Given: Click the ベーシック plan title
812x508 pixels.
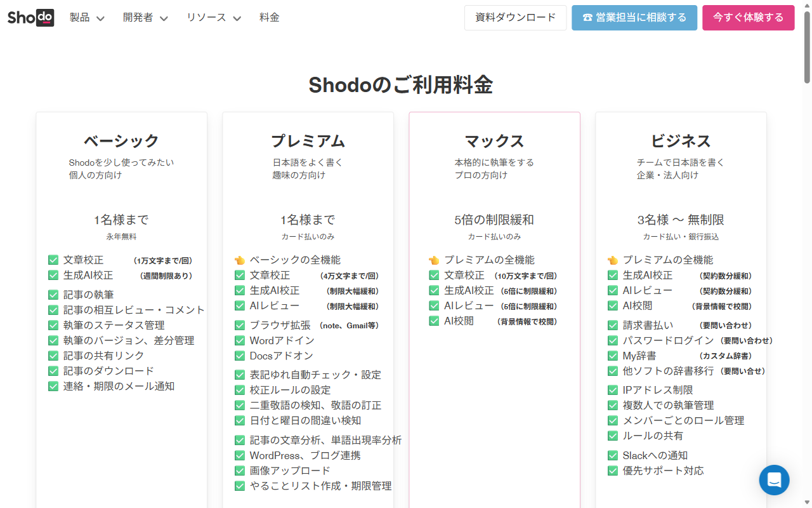Looking at the screenshot, I should pos(121,141).
